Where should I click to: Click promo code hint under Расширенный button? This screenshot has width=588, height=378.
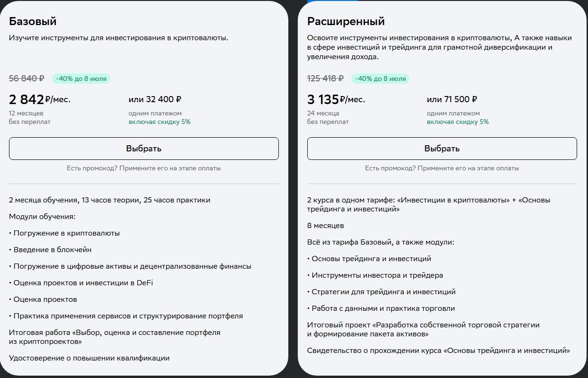(442, 168)
